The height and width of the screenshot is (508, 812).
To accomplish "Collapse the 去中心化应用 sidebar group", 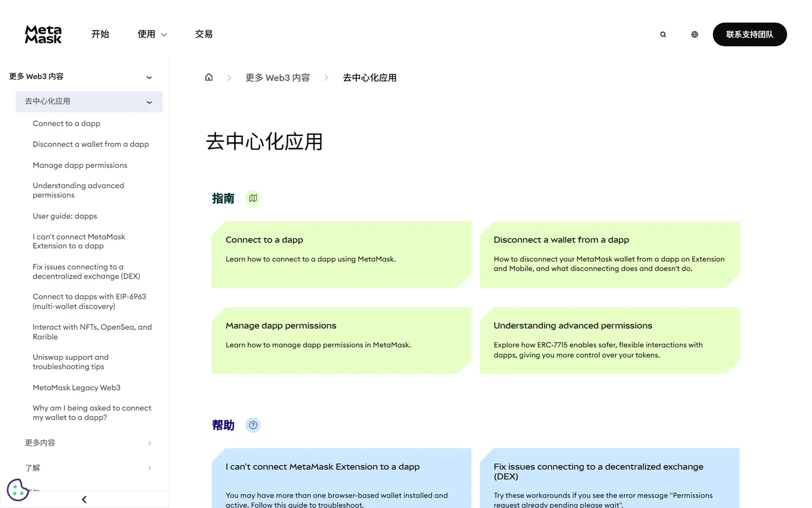I will click(x=89, y=102).
